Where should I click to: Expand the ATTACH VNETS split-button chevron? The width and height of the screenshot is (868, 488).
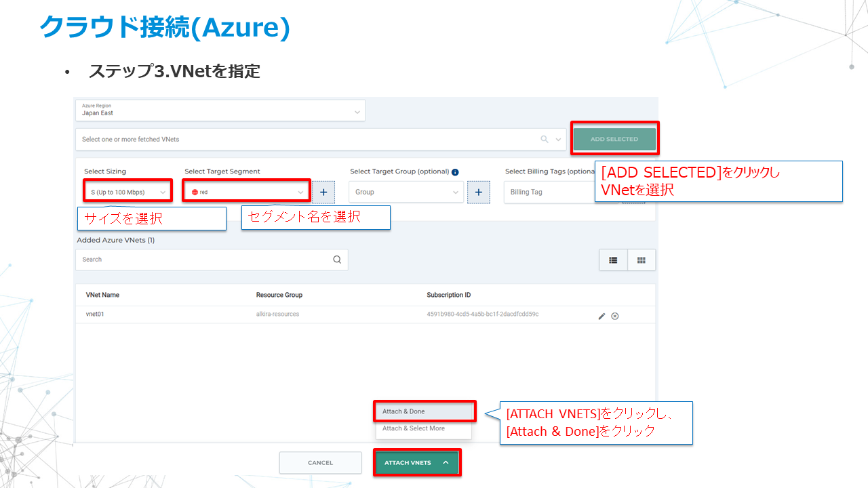tap(444, 462)
